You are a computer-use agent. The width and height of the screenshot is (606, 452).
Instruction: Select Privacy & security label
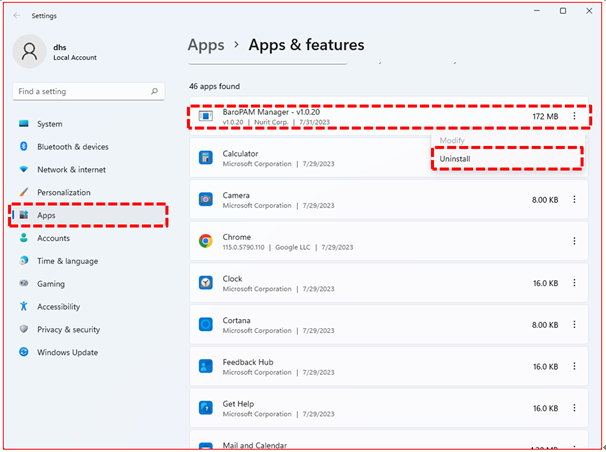tap(68, 330)
